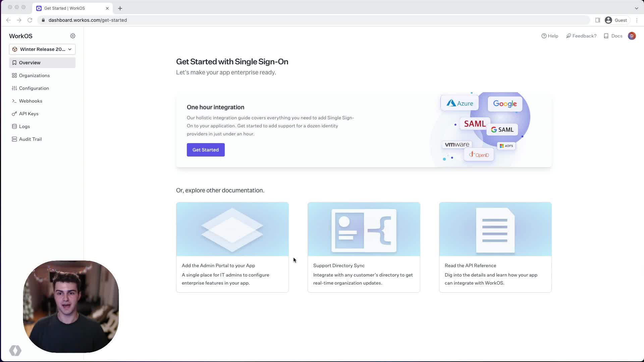
Task: Click the browser reload button
Action: (x=30, y=20)
